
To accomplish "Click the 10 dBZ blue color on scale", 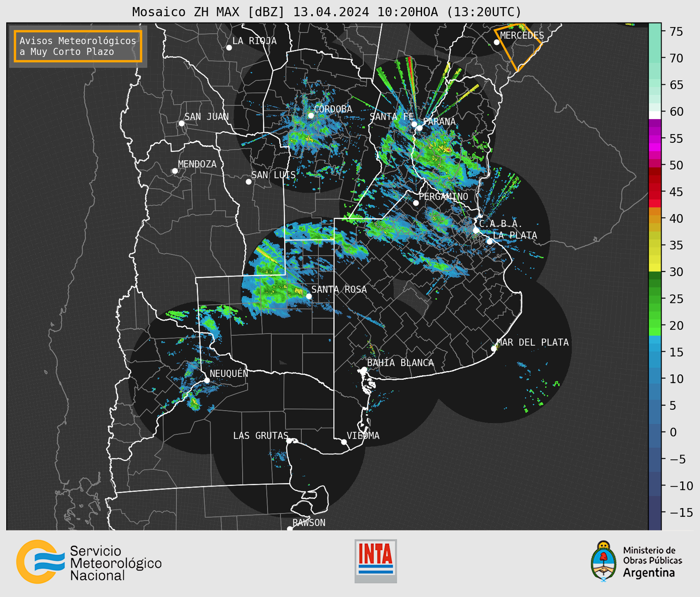I will coord(655,379).
